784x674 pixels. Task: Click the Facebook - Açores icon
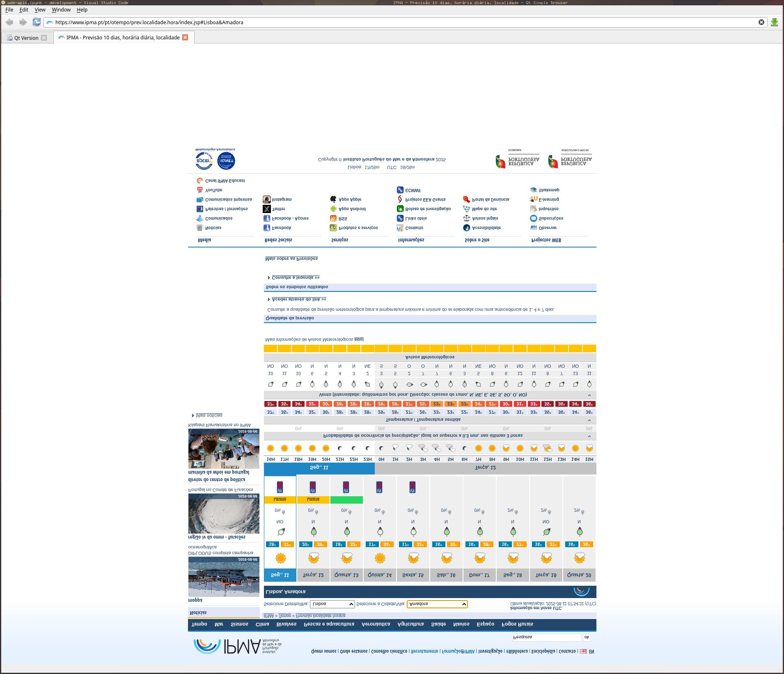(266, 218)
